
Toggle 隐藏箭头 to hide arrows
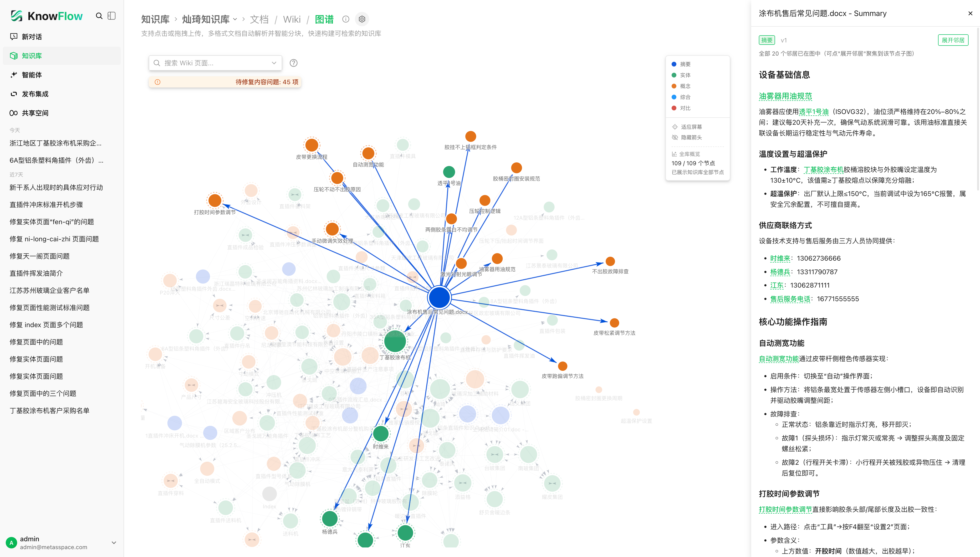pos(687,138)
